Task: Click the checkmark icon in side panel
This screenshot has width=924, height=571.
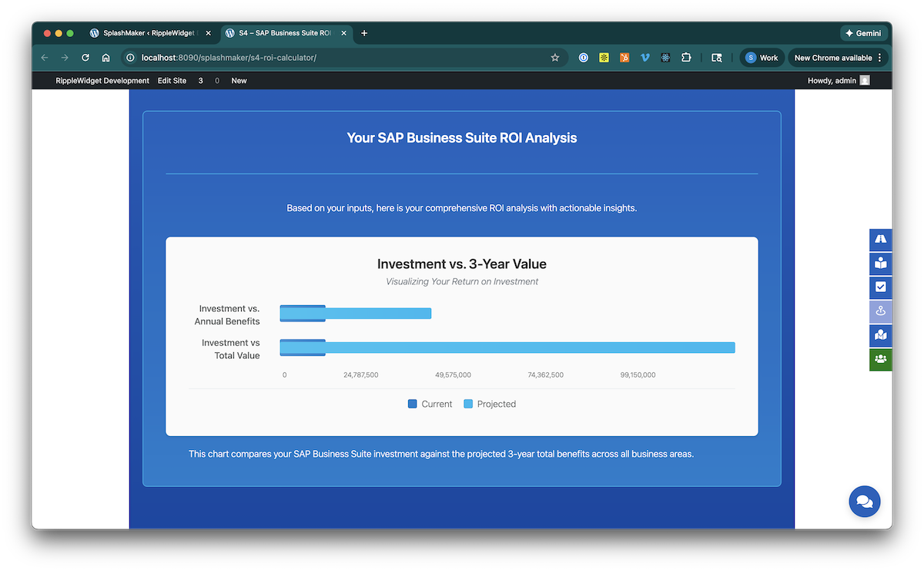Action: [x=880, y=287]
